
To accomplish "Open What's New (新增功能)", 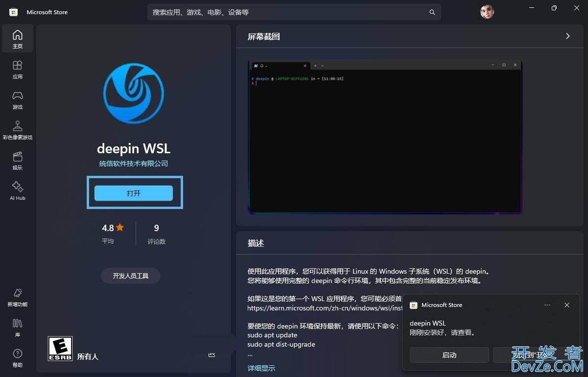I will coord(18,297).
